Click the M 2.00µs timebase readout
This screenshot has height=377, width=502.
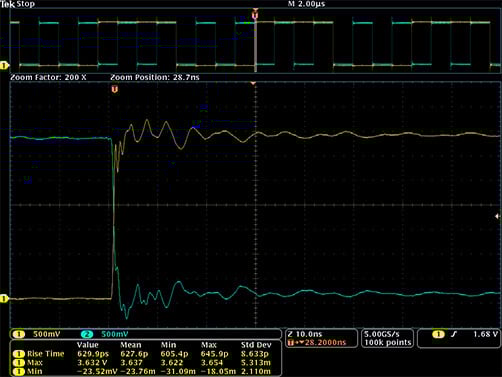[306, 4]
